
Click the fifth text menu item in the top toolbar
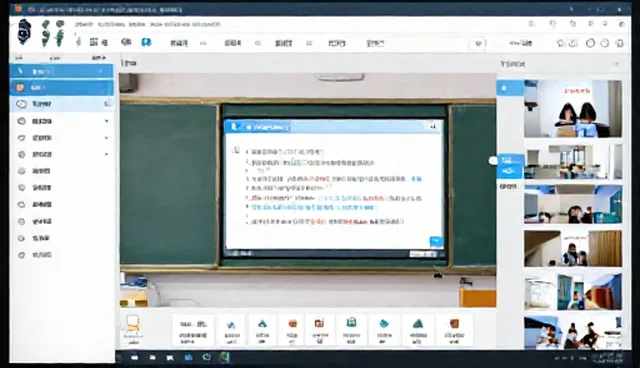(x=375, y=43)
